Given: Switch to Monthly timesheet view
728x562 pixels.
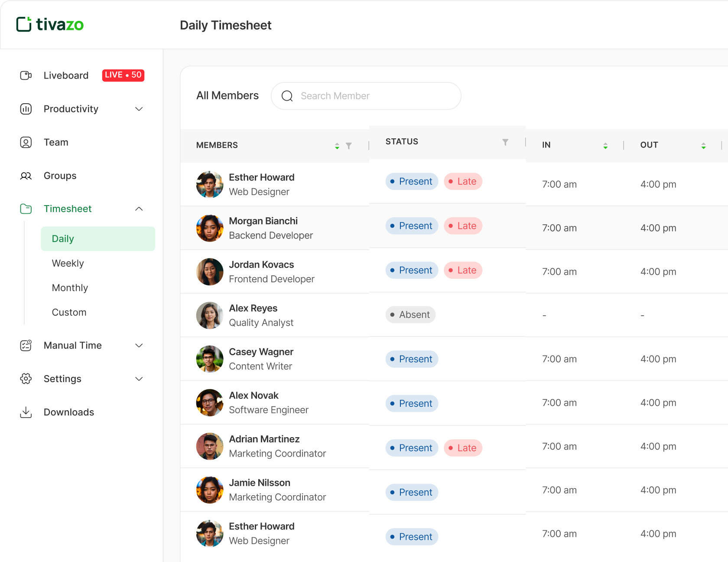Looking at the screenshot, I should (70, 288).
